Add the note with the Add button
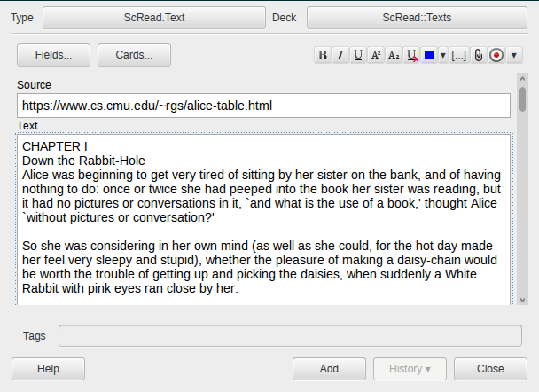This screenshot has height=392, width=539. point(329,369)
